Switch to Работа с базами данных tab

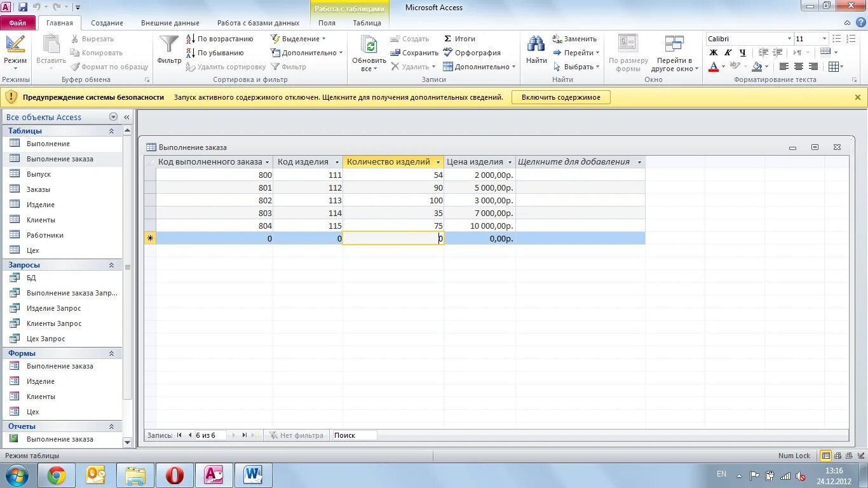(x=258, y=23)
